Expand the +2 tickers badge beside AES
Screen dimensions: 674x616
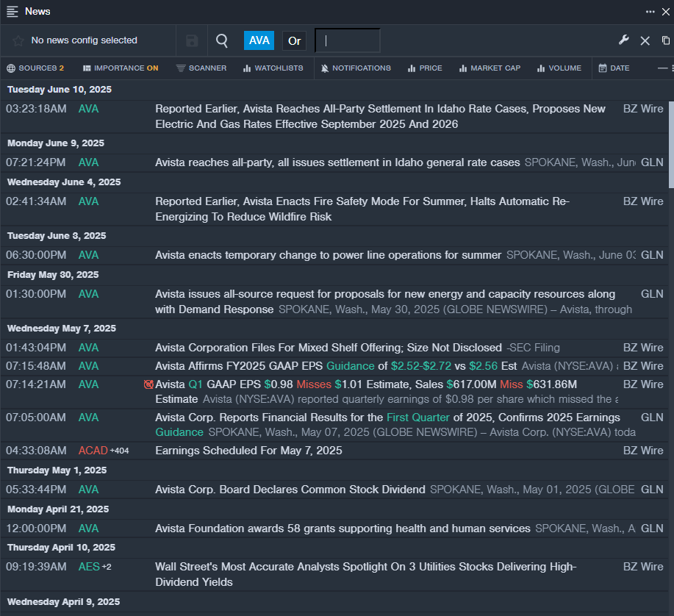point(107,567)
